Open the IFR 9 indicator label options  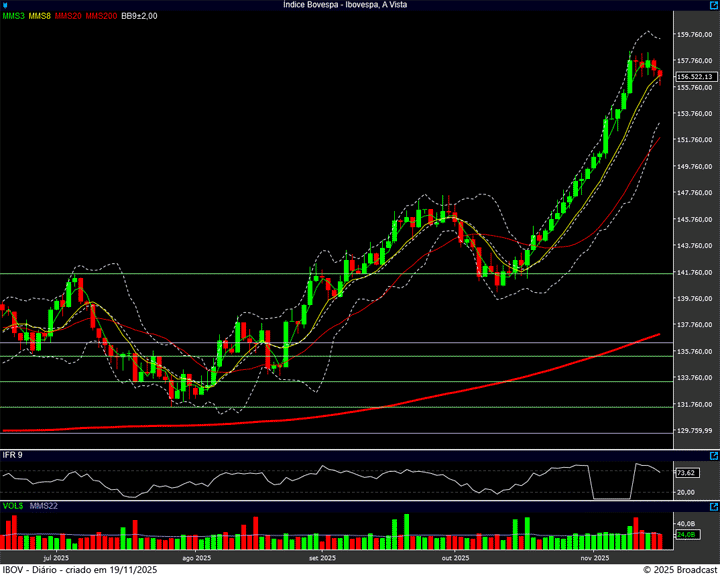[13, 455]
